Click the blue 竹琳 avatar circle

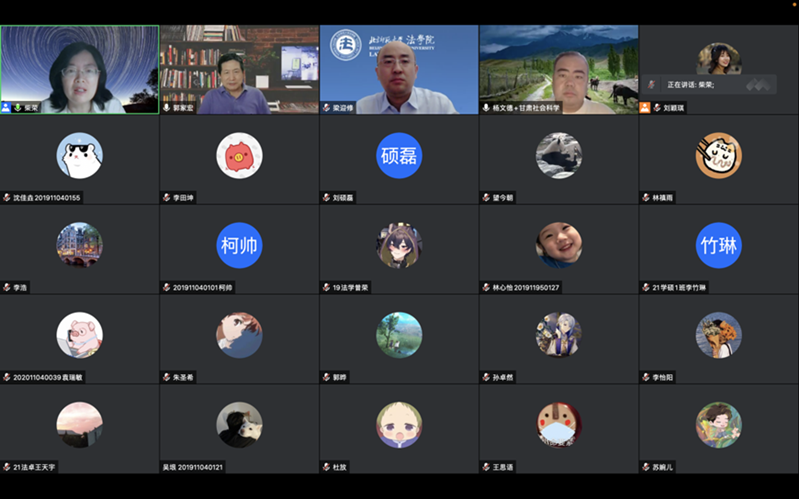pyautogui.click(x=718, y=245)
